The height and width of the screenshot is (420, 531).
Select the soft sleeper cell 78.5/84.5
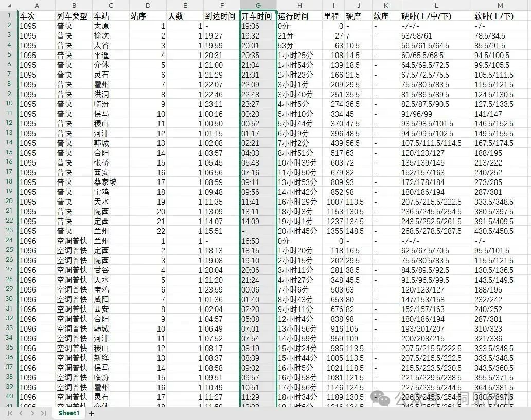[501, 36]
